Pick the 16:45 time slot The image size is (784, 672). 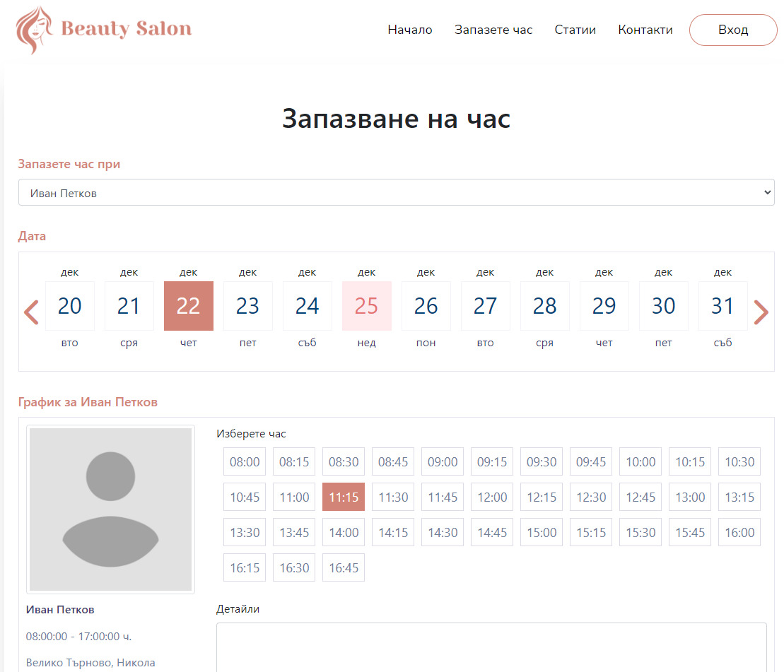point(344,568)
